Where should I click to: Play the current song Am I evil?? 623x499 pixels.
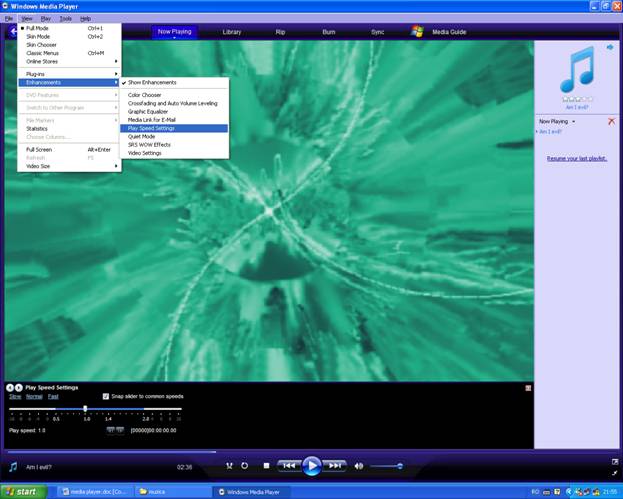point(312,466)
